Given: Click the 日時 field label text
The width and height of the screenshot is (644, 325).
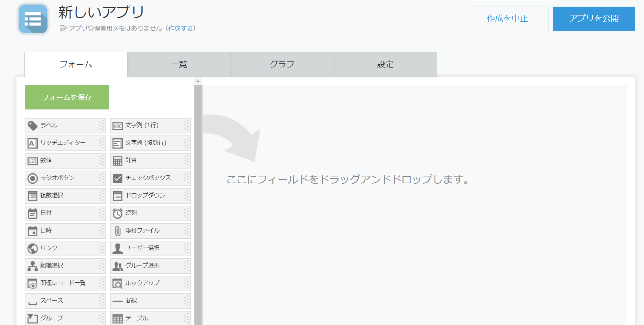Looking at the screenshot, I should pyautogui.click(x=46, y=230).
